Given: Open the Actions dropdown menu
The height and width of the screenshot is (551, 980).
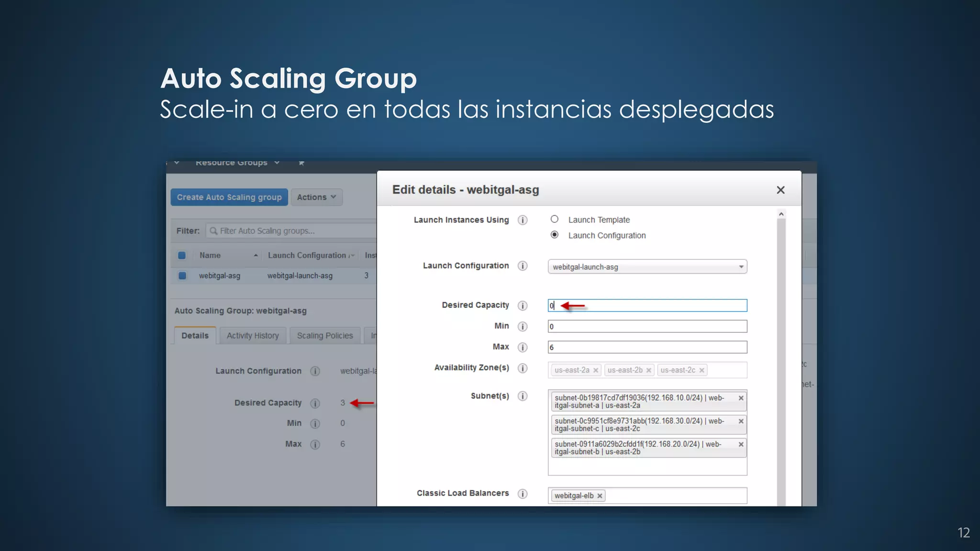Looking at the screenshot, I should click(317, 197).
